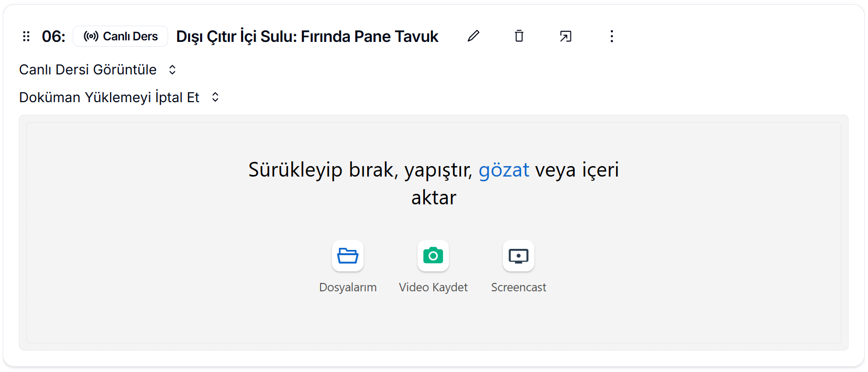This screenshot has height=372, width=868.
Task: Click the lesson number 06
Action: pos(53,36)
